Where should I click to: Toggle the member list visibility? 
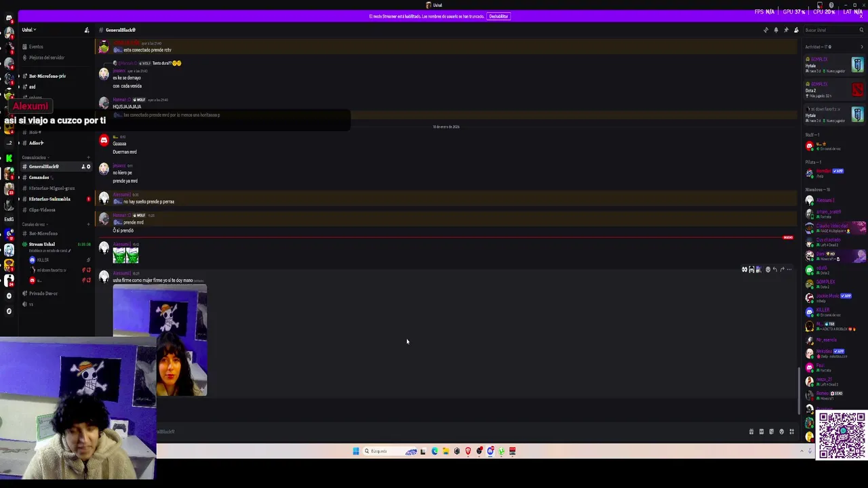coord(796,30)
